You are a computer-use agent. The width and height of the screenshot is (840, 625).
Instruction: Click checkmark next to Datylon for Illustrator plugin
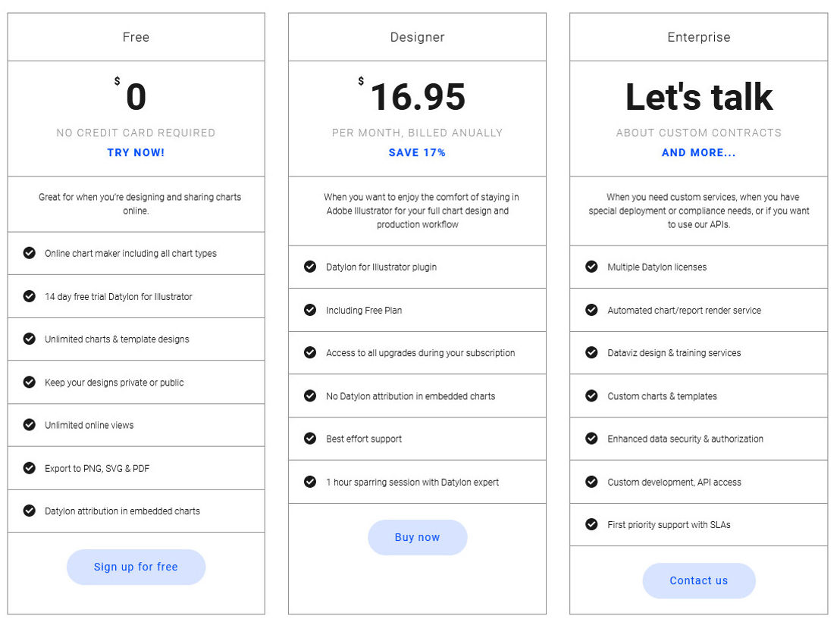[310, 267]
